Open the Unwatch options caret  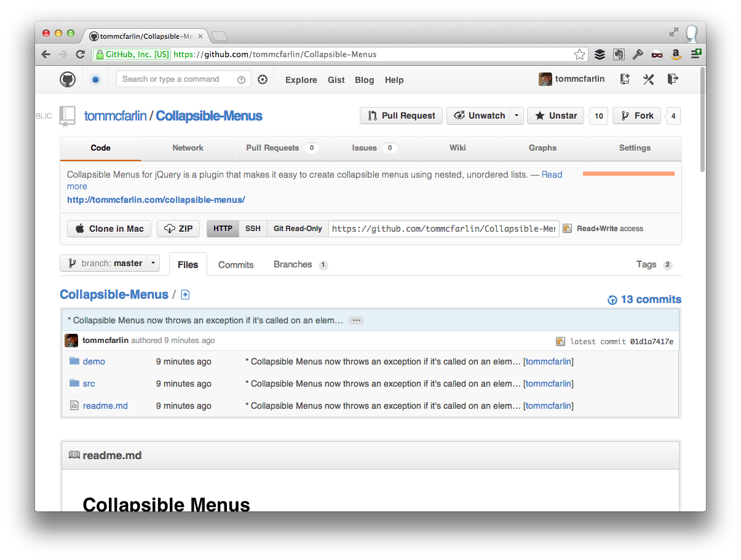click(x=516, y=116)
